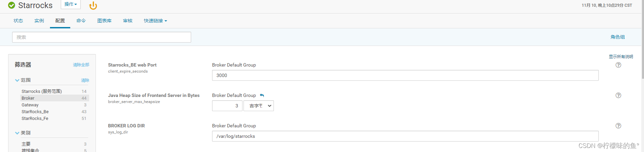Filter by StarRocks_Fe scope
The image size is (644, 152).
54,118
